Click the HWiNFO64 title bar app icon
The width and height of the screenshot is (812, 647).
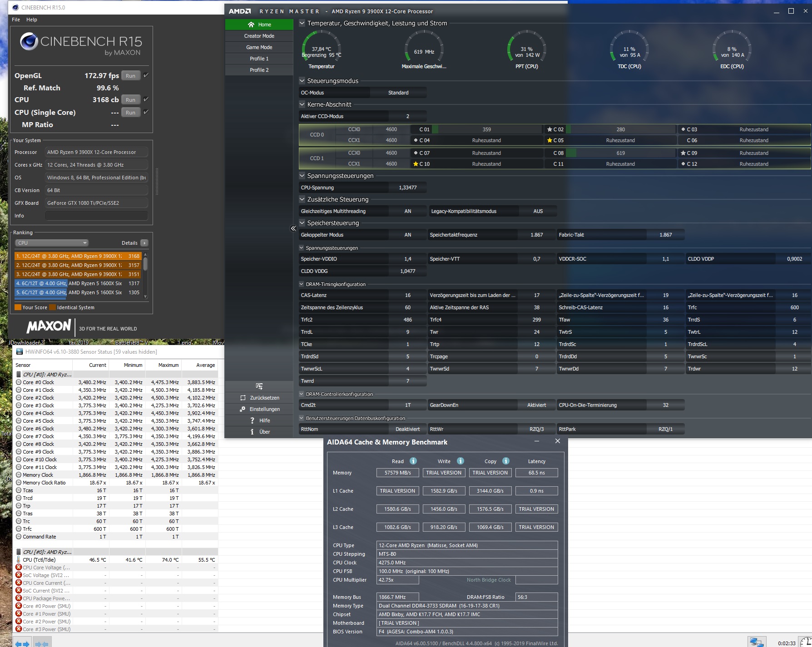click(x=20, y=352)
